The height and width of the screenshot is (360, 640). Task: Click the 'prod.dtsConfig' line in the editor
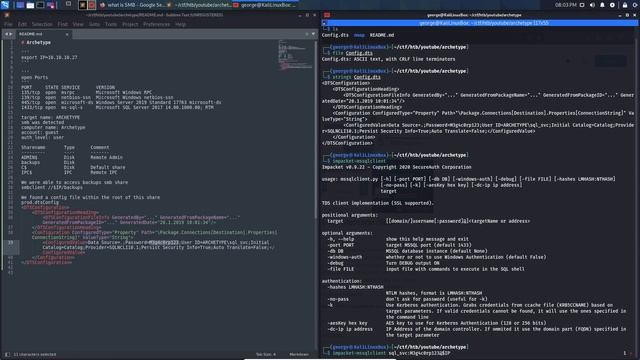(40, 202)
